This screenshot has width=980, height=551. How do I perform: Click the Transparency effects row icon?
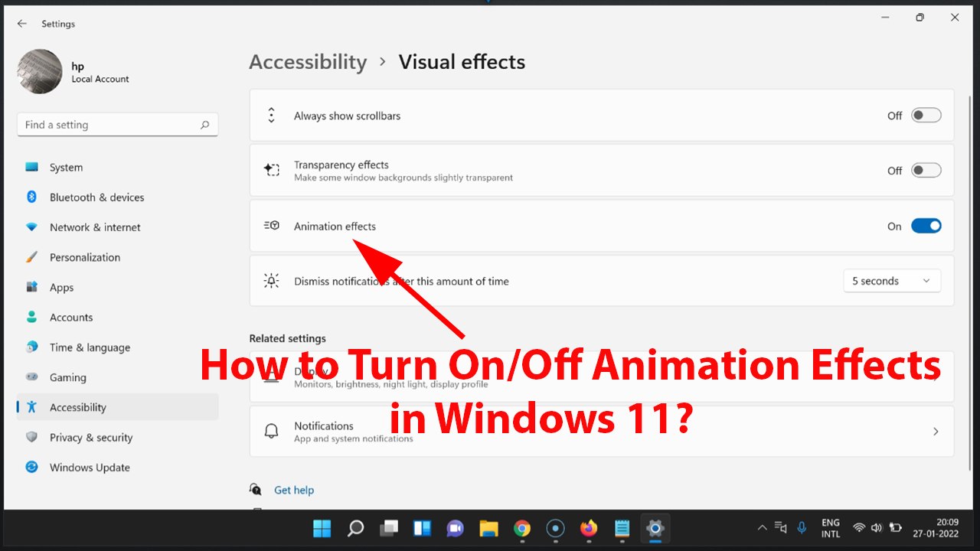click(x=272, y=171)
